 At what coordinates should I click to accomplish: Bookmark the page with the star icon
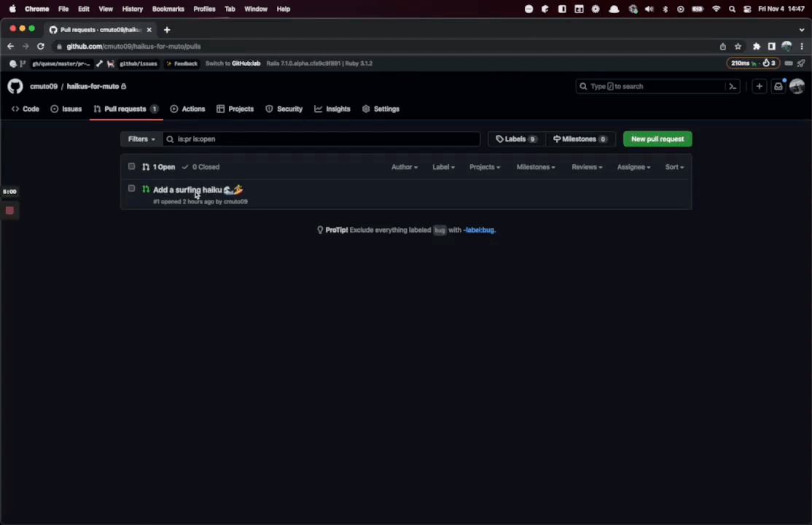[x=738, y=46]
